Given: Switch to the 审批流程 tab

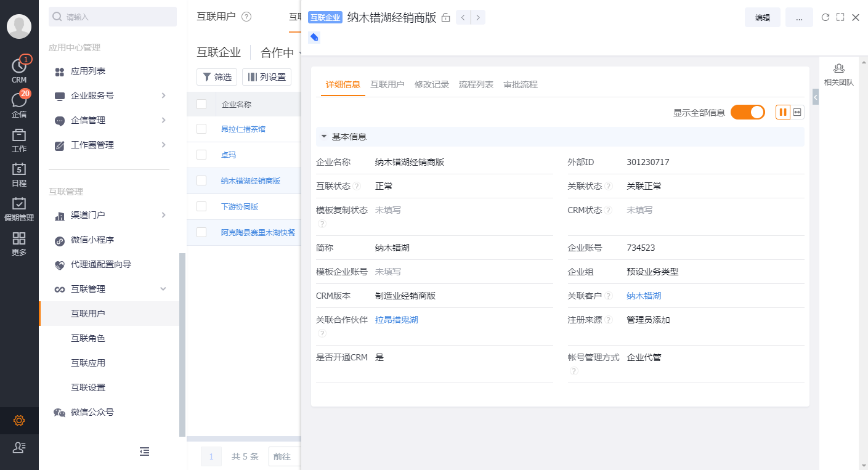Looking at the screenshot, I should (521, 84).
